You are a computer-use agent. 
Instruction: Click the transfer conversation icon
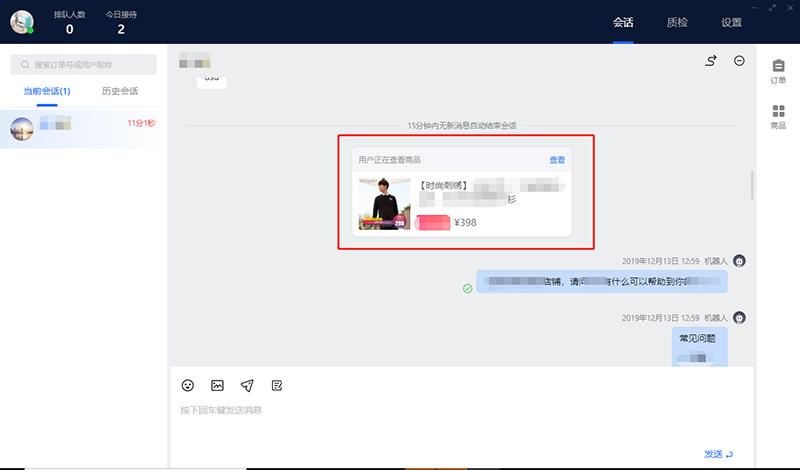point(711,61)
